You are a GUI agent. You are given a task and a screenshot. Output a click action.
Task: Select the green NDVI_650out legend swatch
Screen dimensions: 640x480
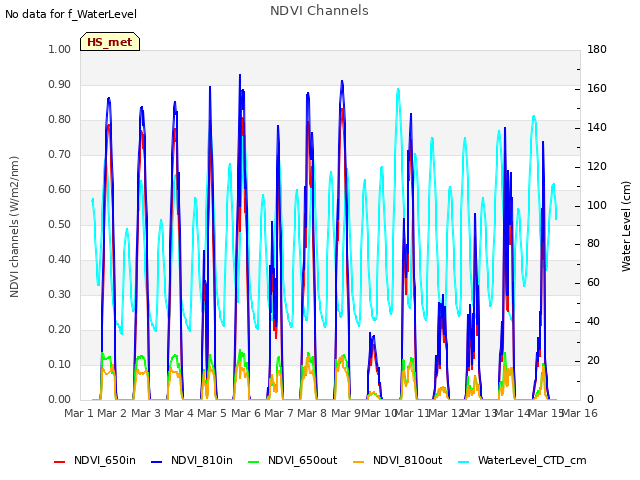[253, 461]
